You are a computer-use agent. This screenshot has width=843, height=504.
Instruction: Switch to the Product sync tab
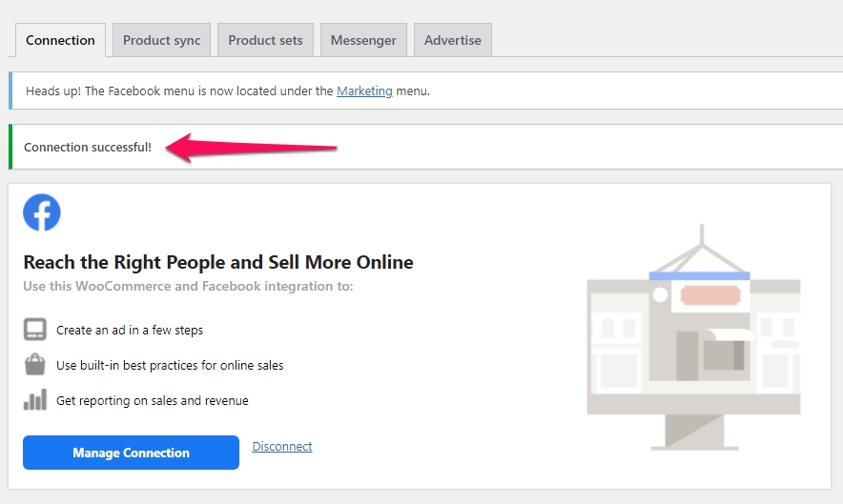[x=162, y=40]
